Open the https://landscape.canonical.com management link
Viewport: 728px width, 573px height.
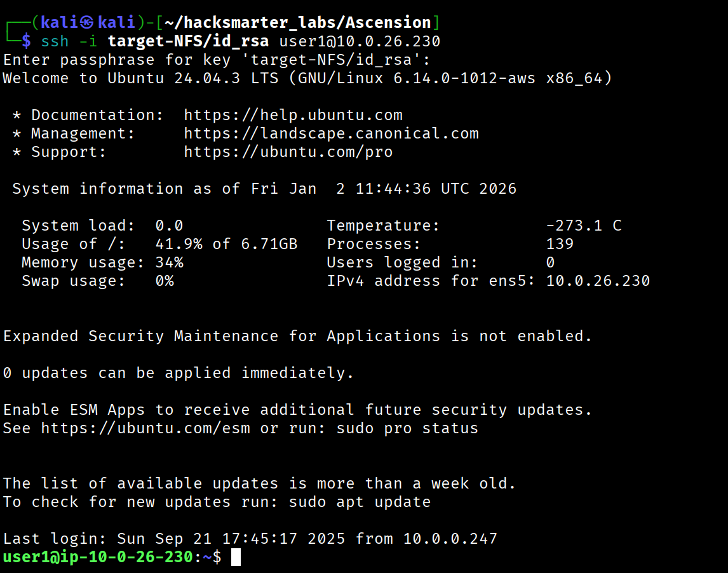click(331, 134)
